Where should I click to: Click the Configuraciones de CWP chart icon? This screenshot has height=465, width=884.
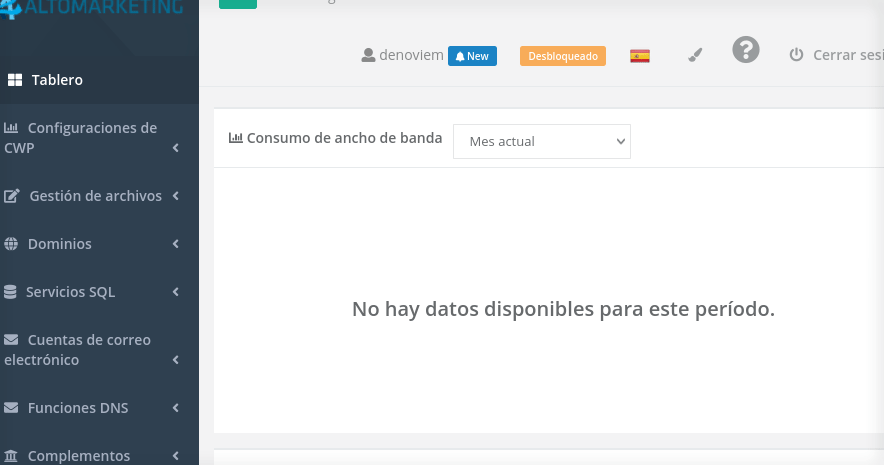click(x=11, y=128)
